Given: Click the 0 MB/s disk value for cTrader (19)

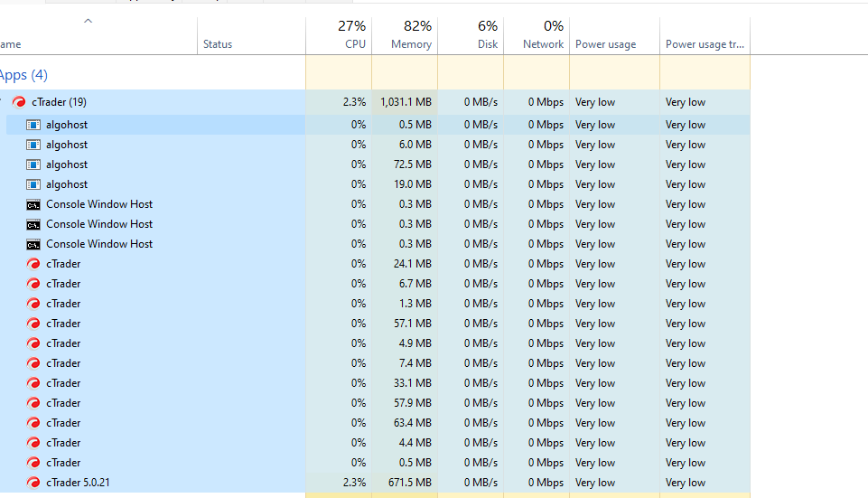Looking at the screenshot, I should [x=481, y=102].
